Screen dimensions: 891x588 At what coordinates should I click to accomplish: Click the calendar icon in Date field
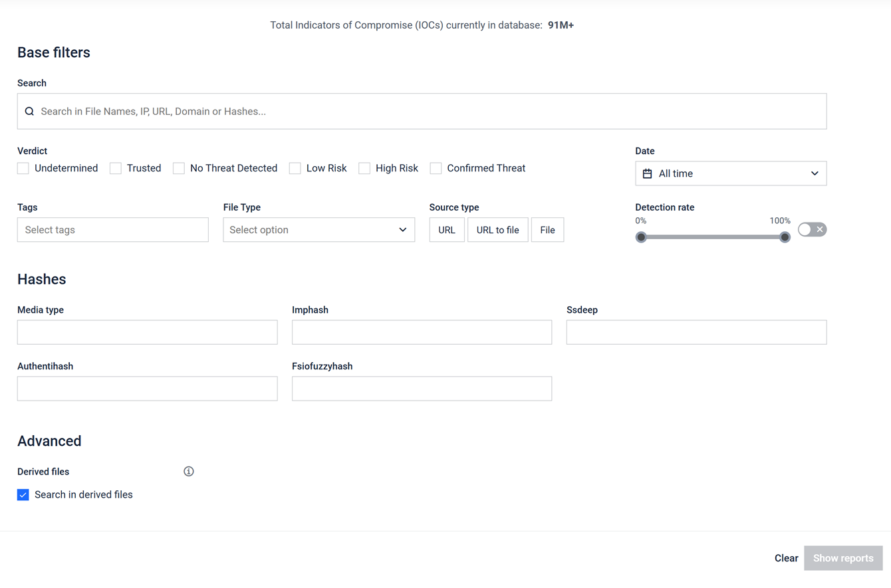pos(647,173)
